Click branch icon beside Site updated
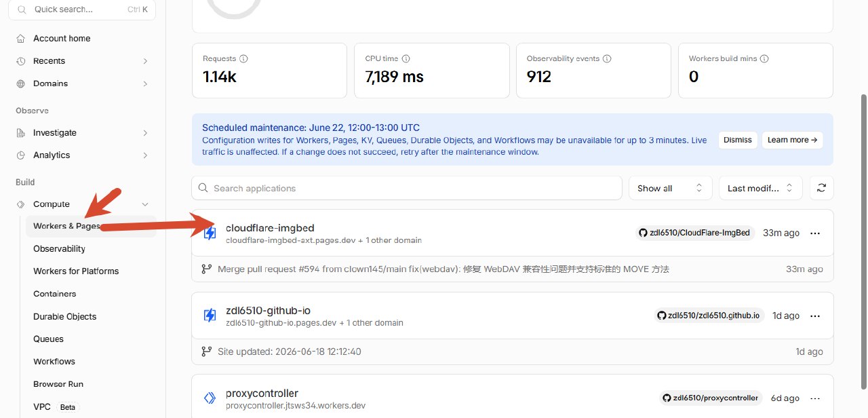This screenshot has height=418, width=868. pyautogui.click(x=207, y=352)
